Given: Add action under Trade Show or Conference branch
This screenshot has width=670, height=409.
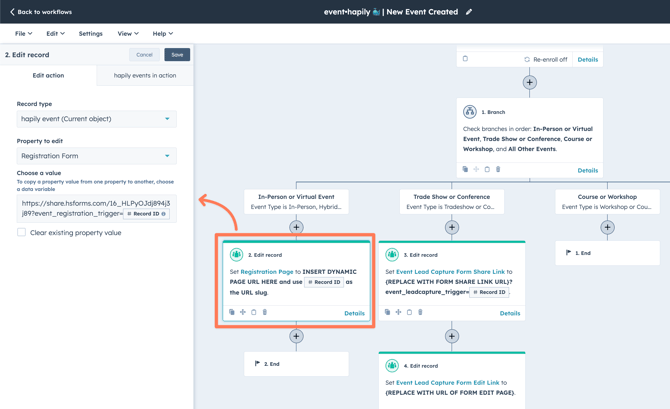Looking at the screenshot, I should pos(452,227).
